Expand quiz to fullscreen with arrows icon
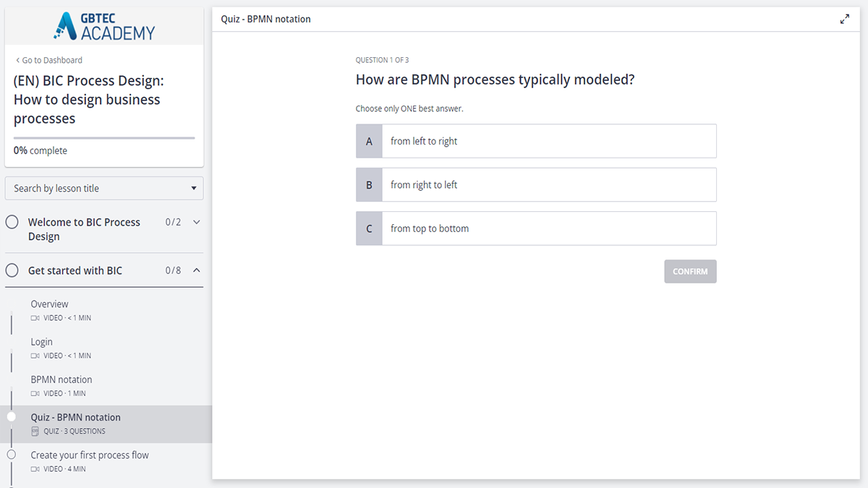The width and height of the screenshot is (868, 488). (x=845, y=20)
